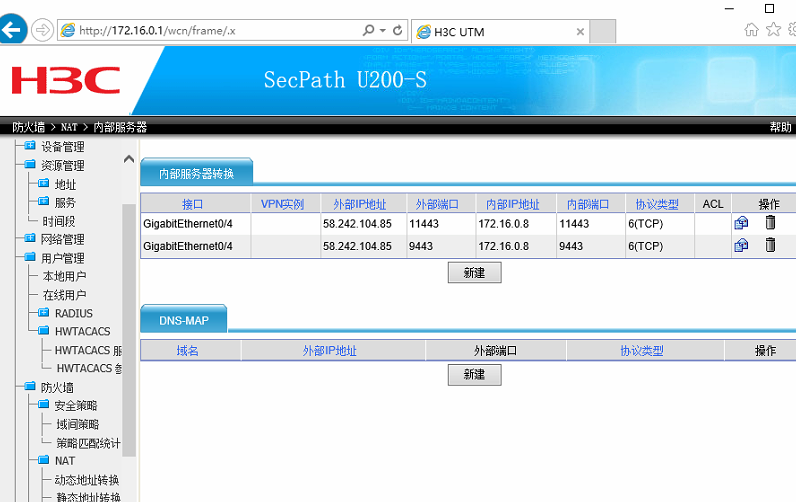Click external IP 58.242.104.85 in 11443 row
796x502 pixels.
[357, 224]
